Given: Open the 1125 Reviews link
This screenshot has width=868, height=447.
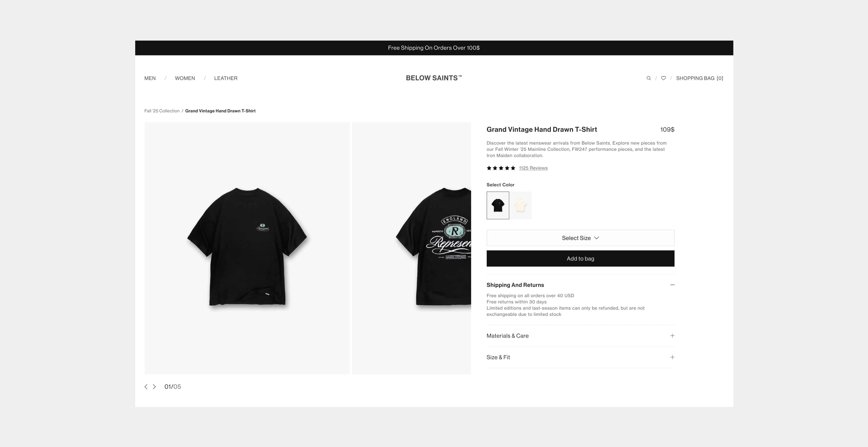Looking at the screenshot, I should click(x=533, y=168).
